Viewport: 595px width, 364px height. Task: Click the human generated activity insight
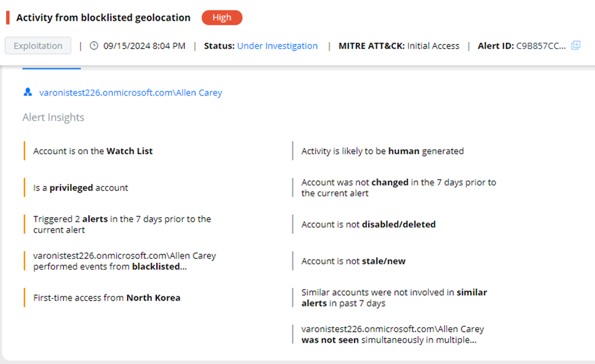click(x=383, y=151)
